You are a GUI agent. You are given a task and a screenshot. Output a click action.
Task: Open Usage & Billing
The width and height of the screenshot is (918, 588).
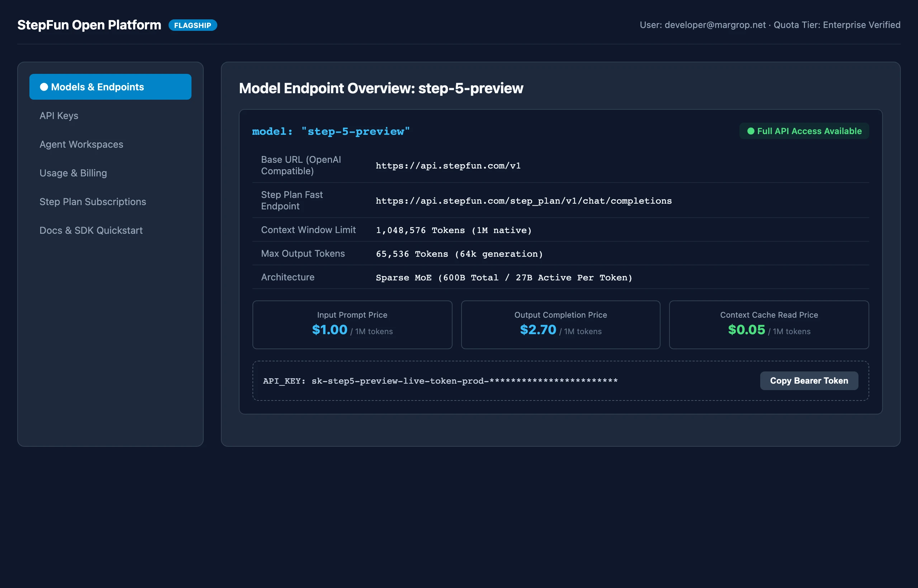pos(73,173)
